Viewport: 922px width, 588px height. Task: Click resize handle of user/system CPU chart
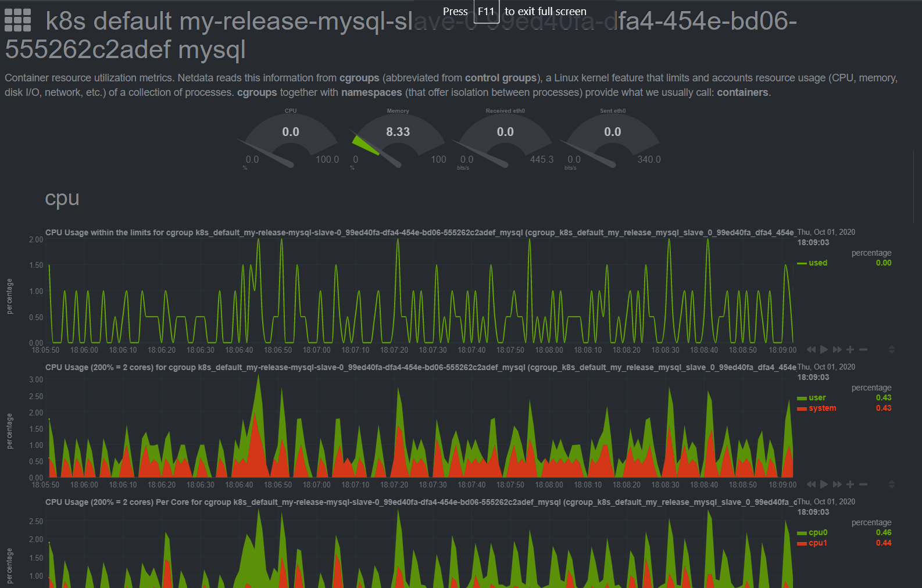(x=891, y=485)
